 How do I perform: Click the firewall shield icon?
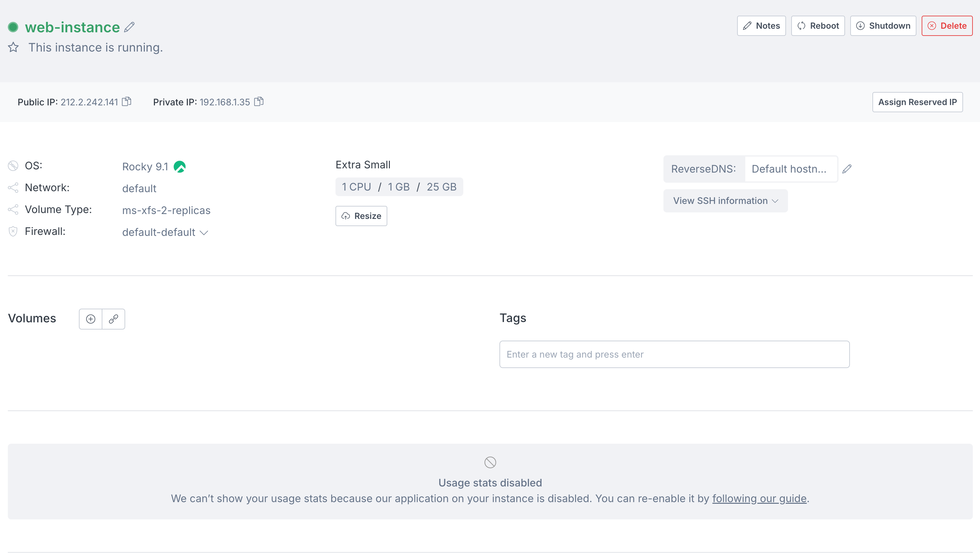(13, 232)
